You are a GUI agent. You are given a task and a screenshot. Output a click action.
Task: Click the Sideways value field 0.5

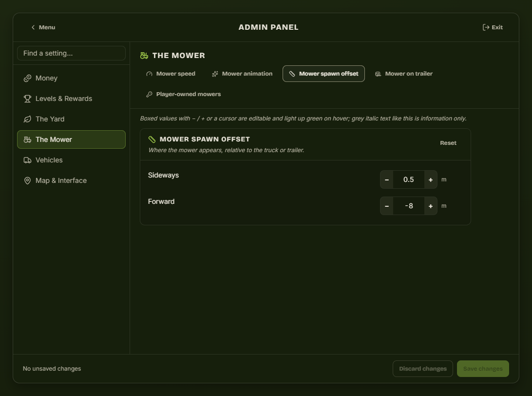(408, 179)
